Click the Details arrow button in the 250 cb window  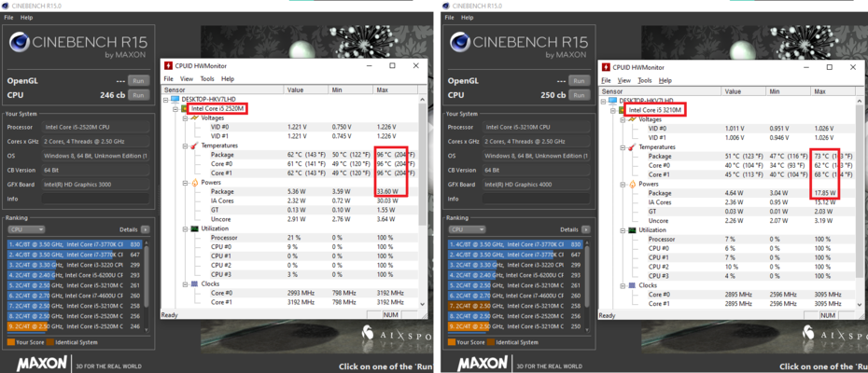586,229
